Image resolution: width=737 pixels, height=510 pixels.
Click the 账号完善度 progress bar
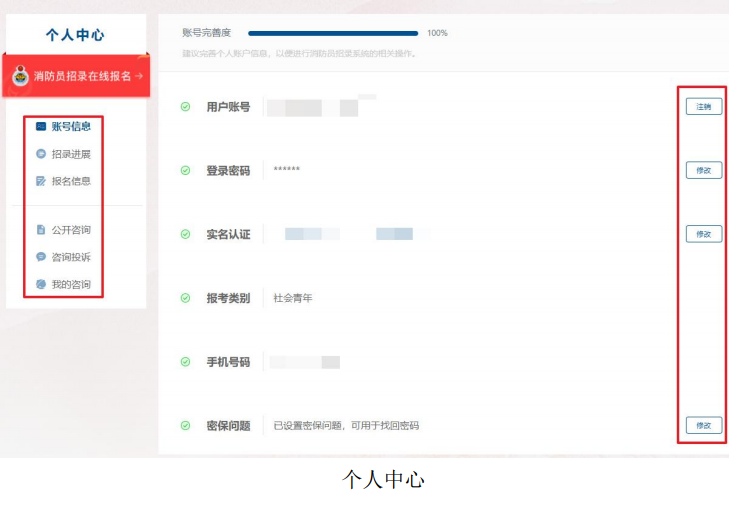pos(333,33)
